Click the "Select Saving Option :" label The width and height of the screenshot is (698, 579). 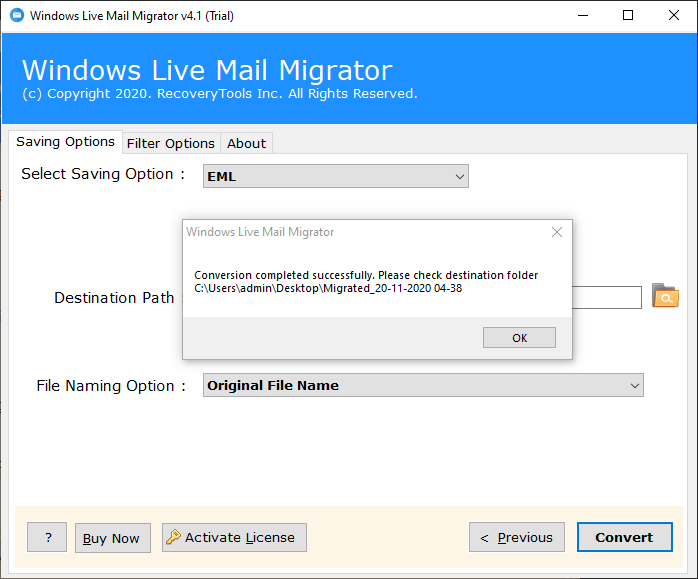tap(103, 174)
